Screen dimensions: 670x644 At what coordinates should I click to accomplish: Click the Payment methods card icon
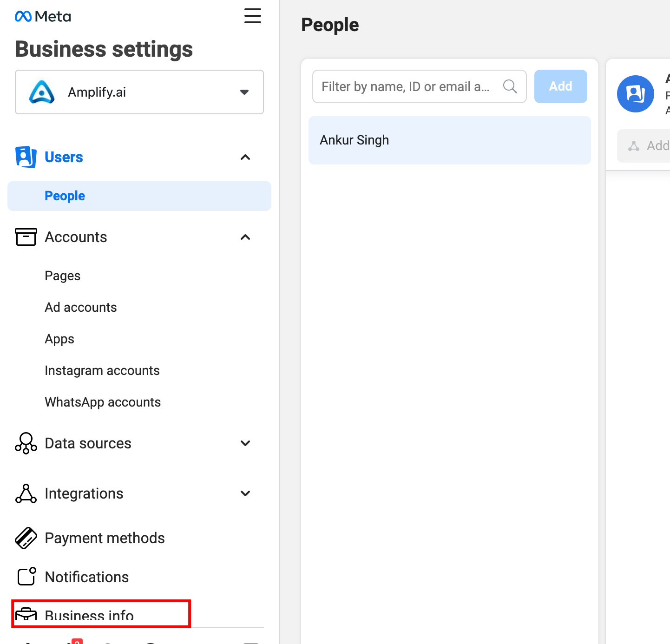tap(26, 538)
